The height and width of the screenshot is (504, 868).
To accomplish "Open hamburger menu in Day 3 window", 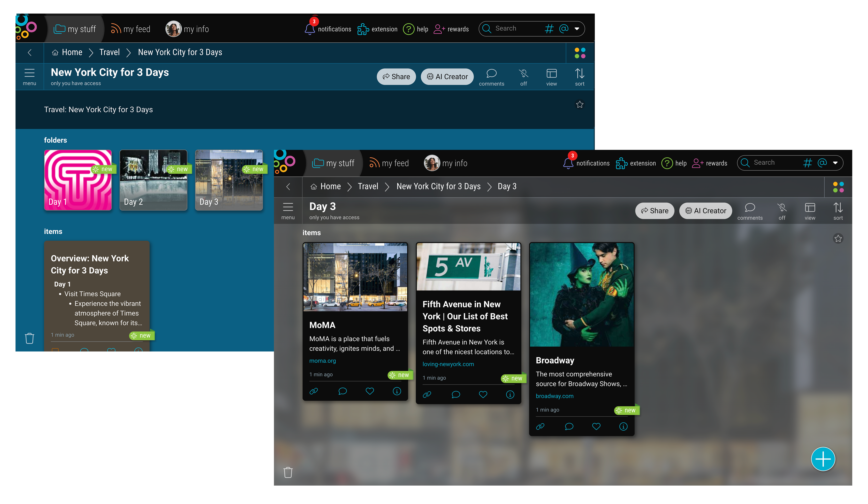I will [288, 211].
